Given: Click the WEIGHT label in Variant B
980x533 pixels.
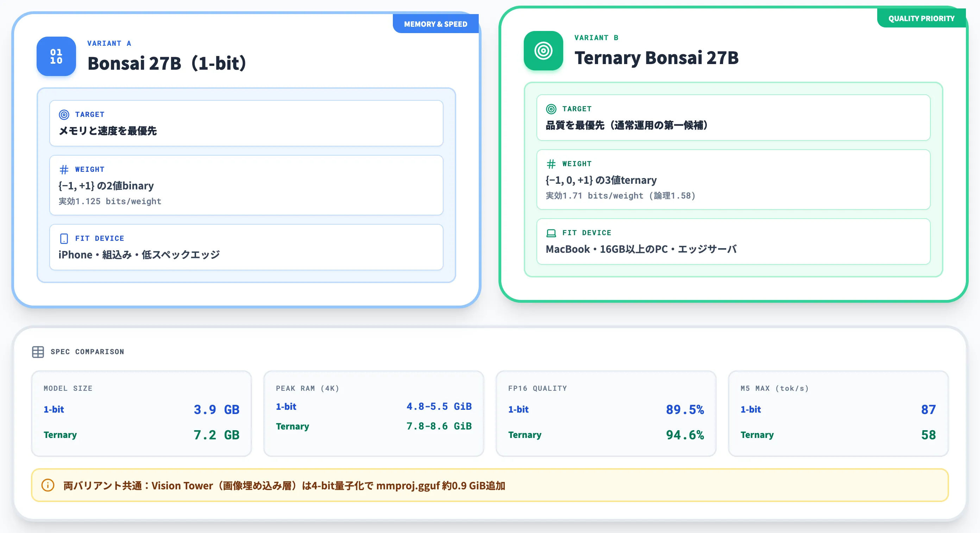Looking at the screenshot, I should tap(577, 164).
